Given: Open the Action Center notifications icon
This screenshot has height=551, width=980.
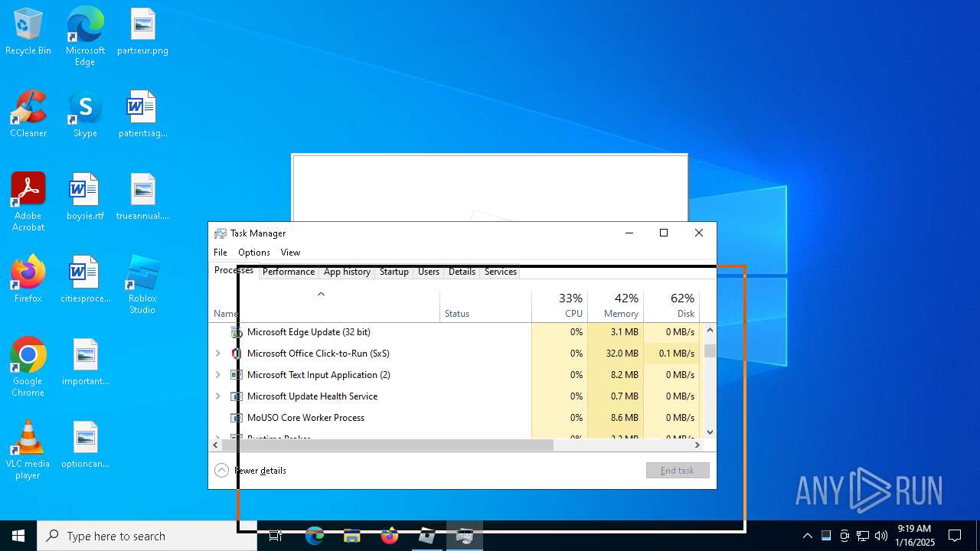Looking at the screenshot, I should point(955,536).
